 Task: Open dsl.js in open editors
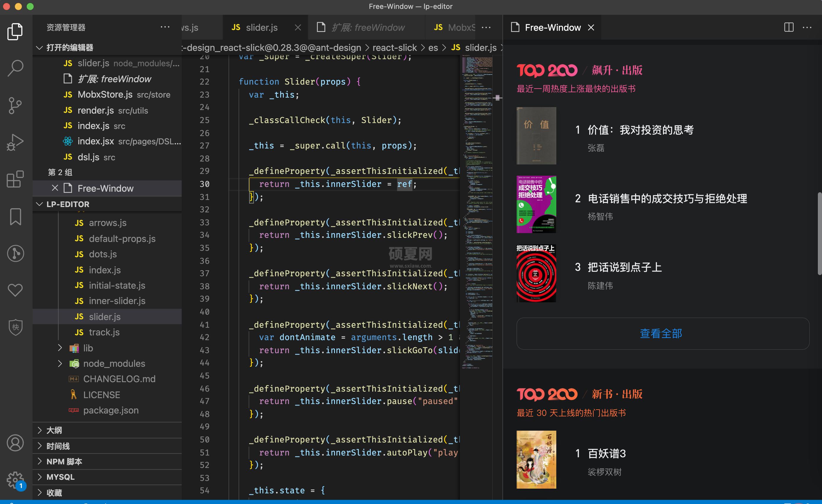point(107,157)
